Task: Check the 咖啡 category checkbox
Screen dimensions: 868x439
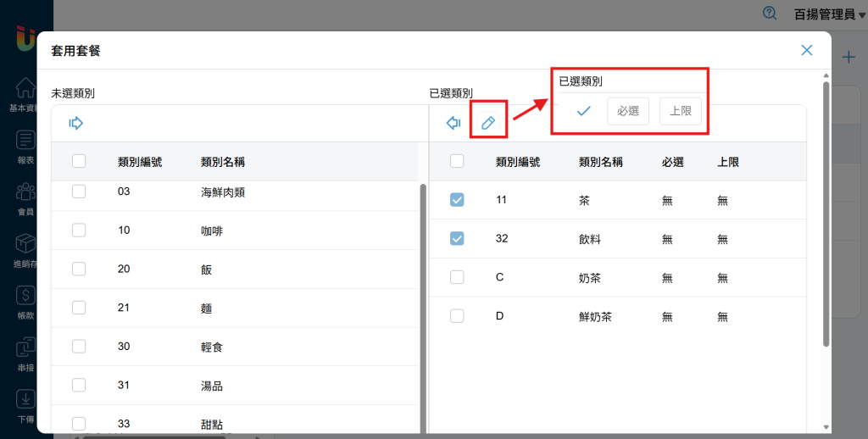Action: point(79,230)
